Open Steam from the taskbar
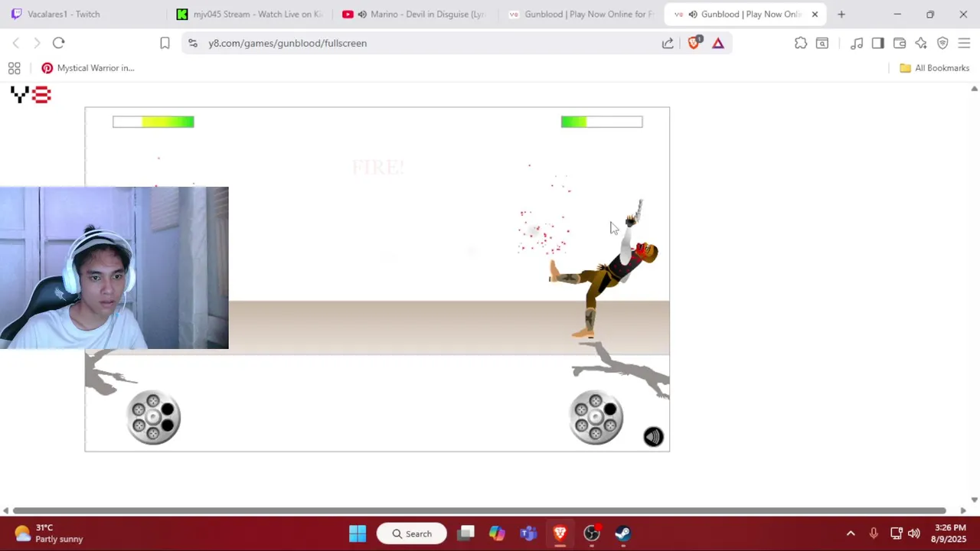Viewport: 980px width, 551px height. click(622, 533)
